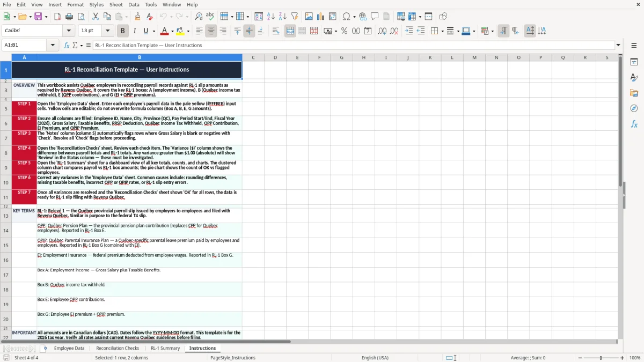Open sidebar Gallery icon
Viewport: 644px width, 362px height.
[x=634, y=93]
